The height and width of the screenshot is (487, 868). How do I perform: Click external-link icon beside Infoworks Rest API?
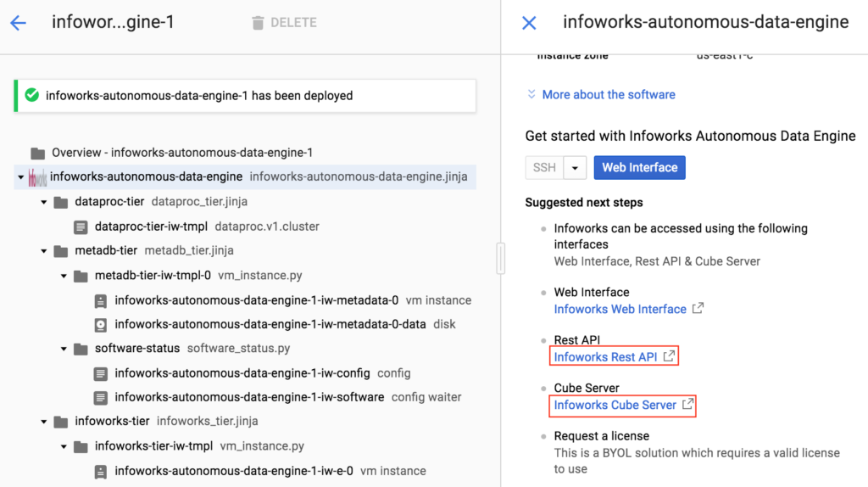point(669,355)
